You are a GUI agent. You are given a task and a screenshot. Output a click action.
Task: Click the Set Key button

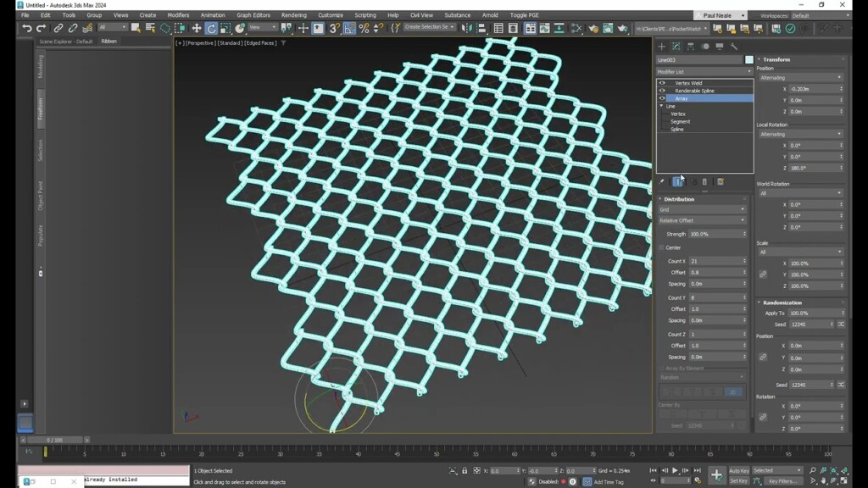(x=740, y=480)
